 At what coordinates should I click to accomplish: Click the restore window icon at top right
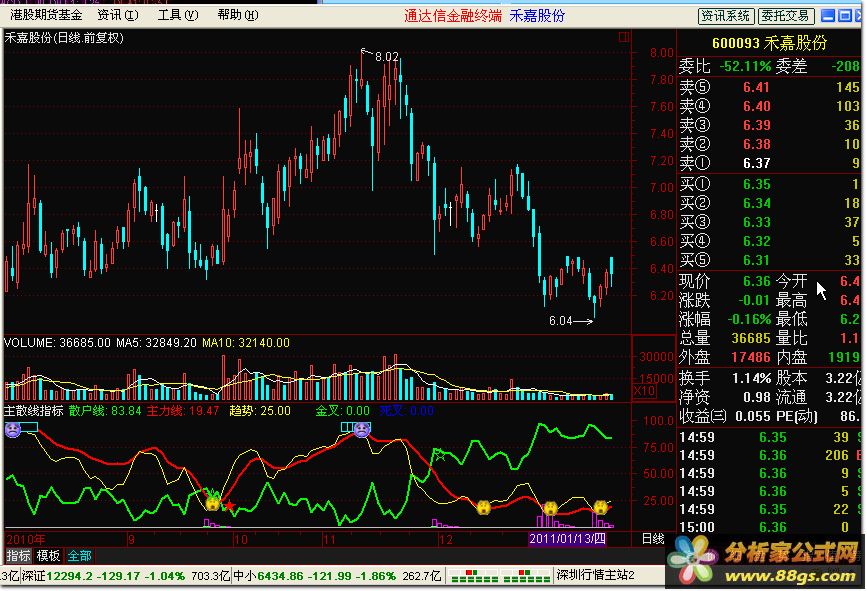tap(845, 15)
